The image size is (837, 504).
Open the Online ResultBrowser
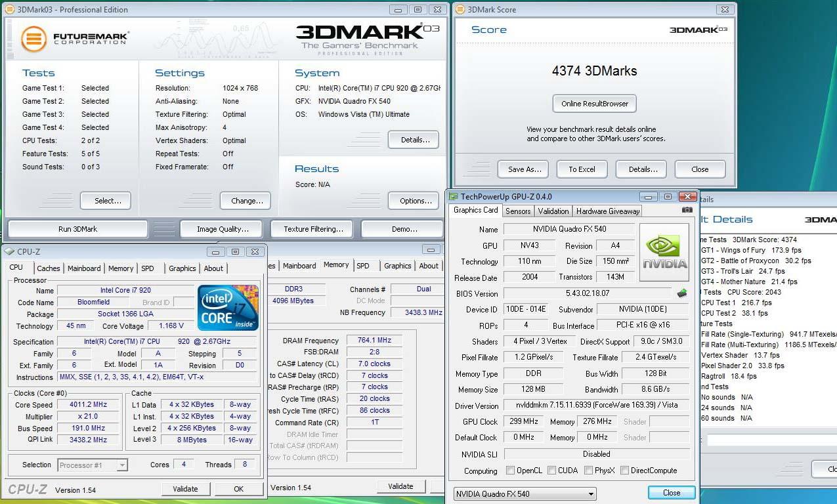tap(595, 104)
